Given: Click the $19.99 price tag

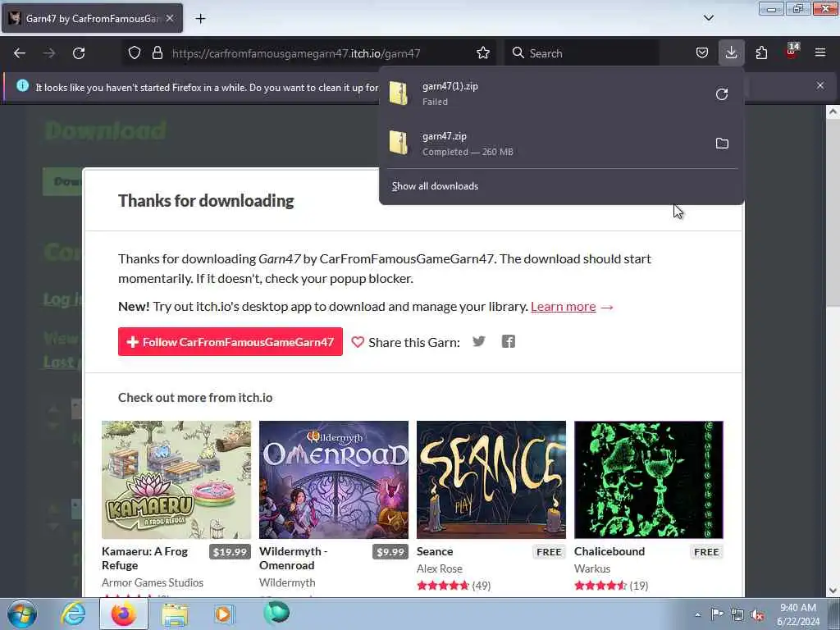Looking at the screenshot, I should tap(230, 552).
